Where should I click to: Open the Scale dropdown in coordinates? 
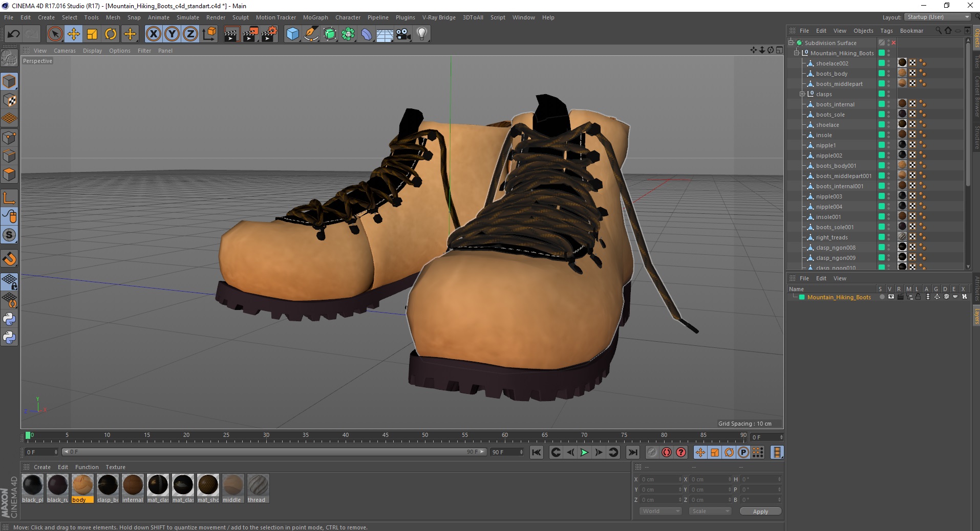point(709,512)
